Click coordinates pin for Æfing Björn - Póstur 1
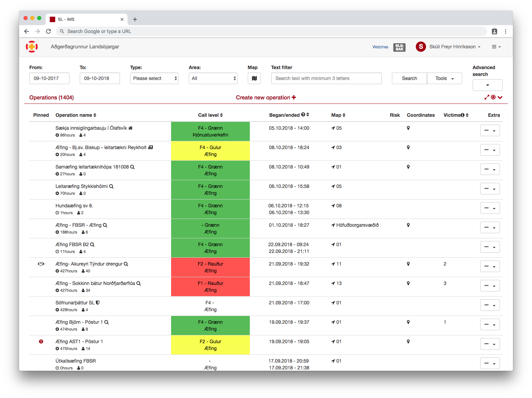Viewport: 532px width, 398px height. pos(408,322)
